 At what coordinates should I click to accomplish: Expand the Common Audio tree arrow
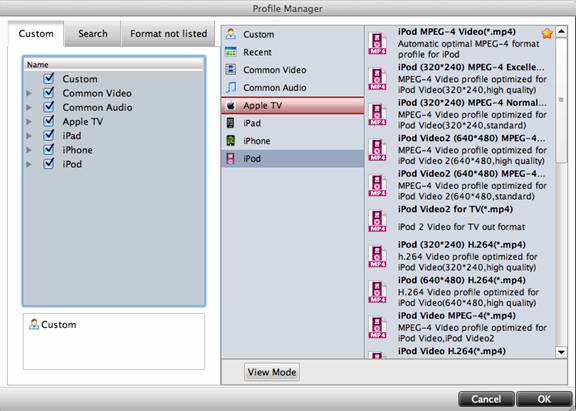click(29, 108)
